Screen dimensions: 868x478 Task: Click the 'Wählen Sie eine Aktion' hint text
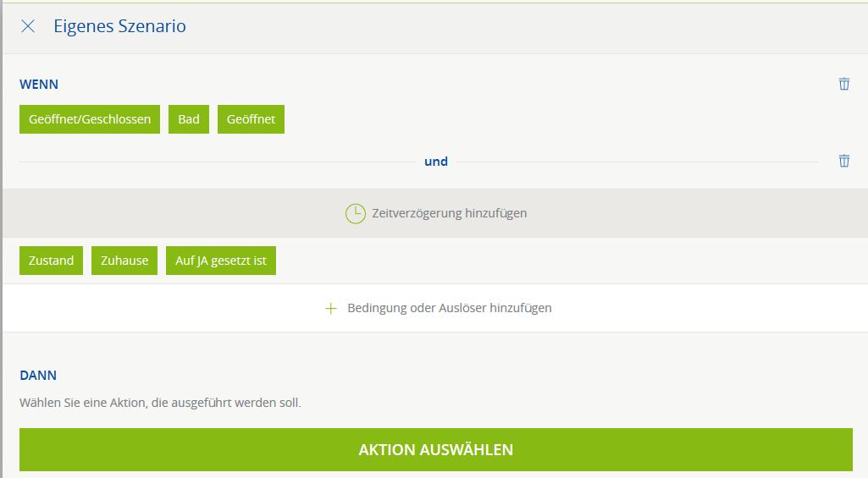(x=160, y=403)
